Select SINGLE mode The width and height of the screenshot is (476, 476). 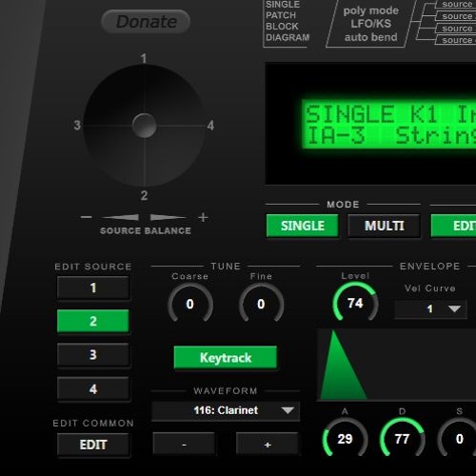point(303,226)
